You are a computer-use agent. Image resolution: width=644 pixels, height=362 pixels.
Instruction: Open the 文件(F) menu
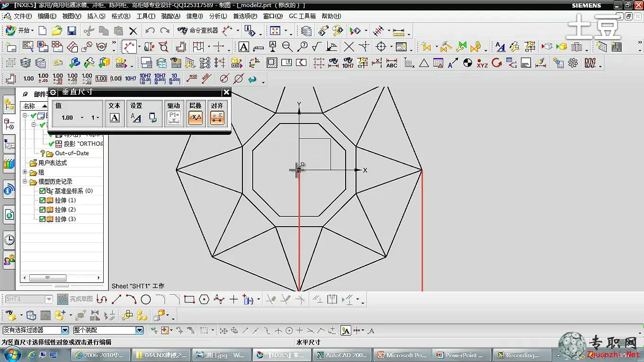tap(23, 16)
